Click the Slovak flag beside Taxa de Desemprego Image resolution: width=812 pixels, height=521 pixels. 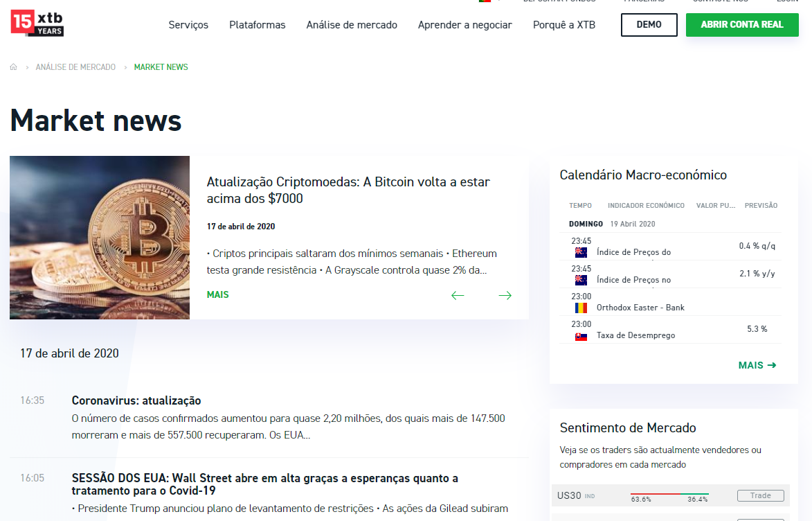pos(581,337)
